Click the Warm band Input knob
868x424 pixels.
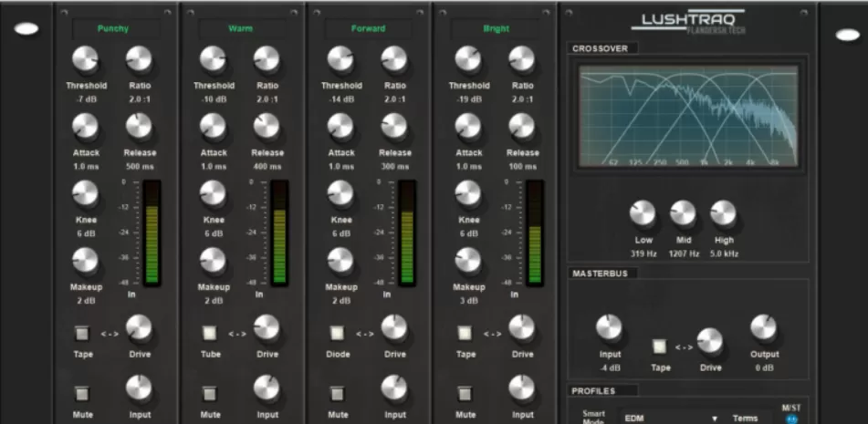click(267, 388)
